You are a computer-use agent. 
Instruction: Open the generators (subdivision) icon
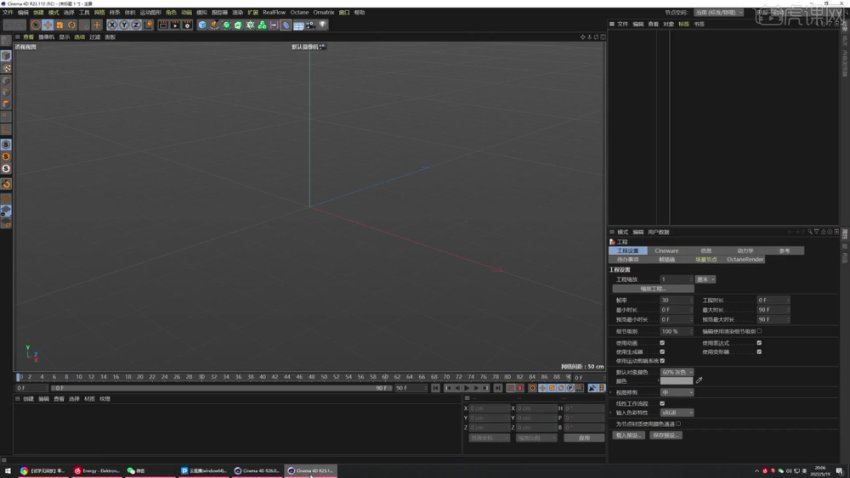(226, 25)
